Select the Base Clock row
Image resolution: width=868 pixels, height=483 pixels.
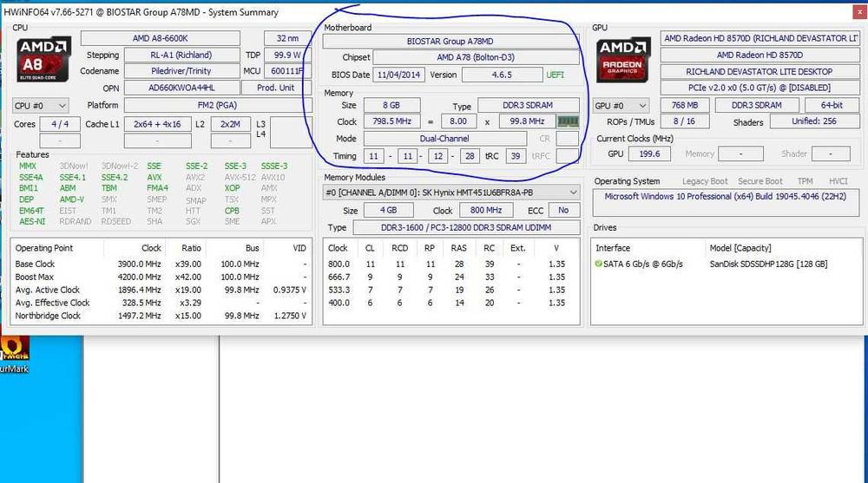pos(161,264)
